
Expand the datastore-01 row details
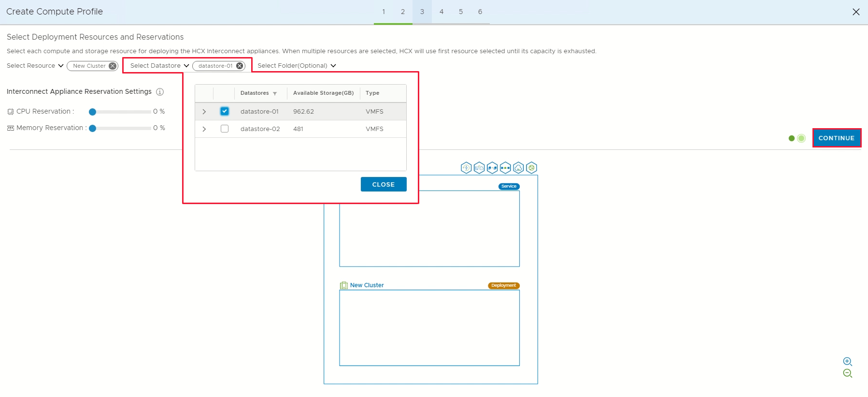(204, 112)
